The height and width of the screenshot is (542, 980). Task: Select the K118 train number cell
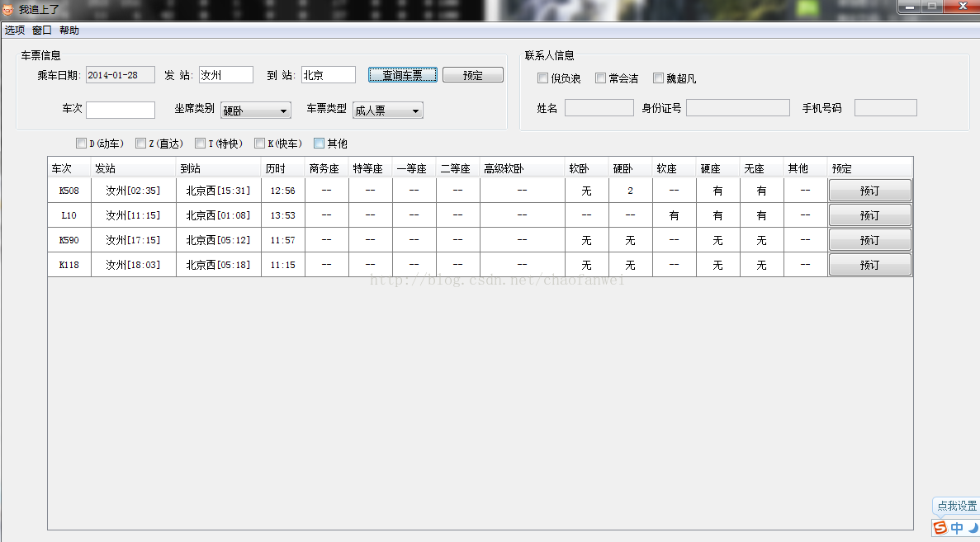[x=69, y=265]
